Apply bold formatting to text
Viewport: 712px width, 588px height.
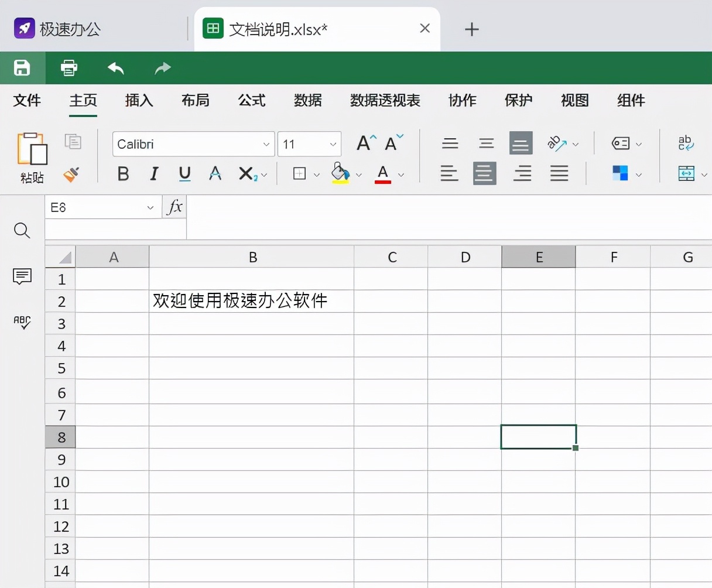[x=123, y=173]
